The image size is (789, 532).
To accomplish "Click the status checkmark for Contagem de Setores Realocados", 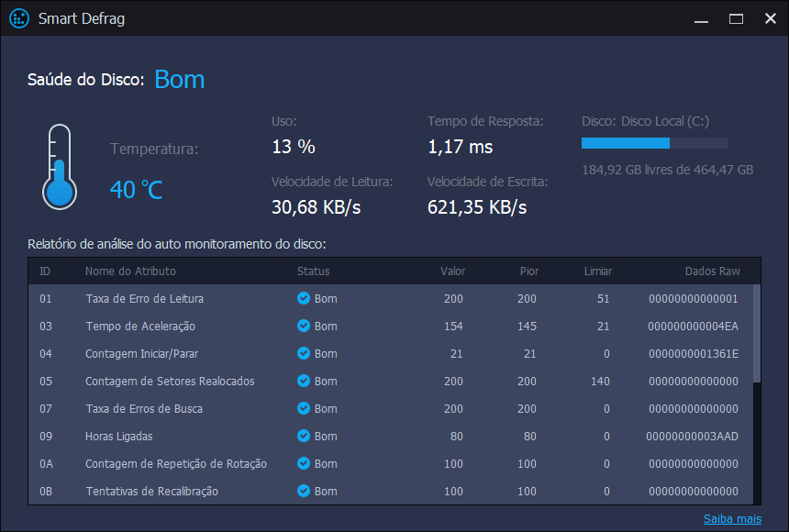I will (x=304, y=381).
